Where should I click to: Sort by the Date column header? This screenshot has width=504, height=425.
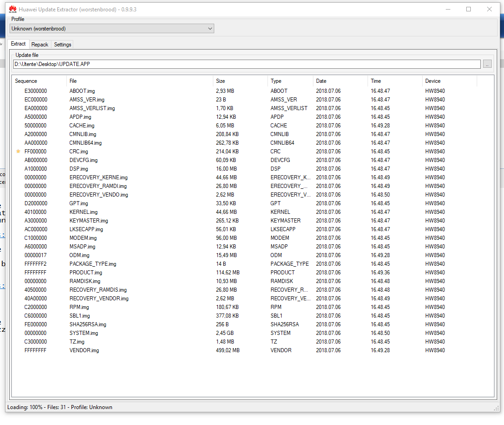[x=340, y=81]
